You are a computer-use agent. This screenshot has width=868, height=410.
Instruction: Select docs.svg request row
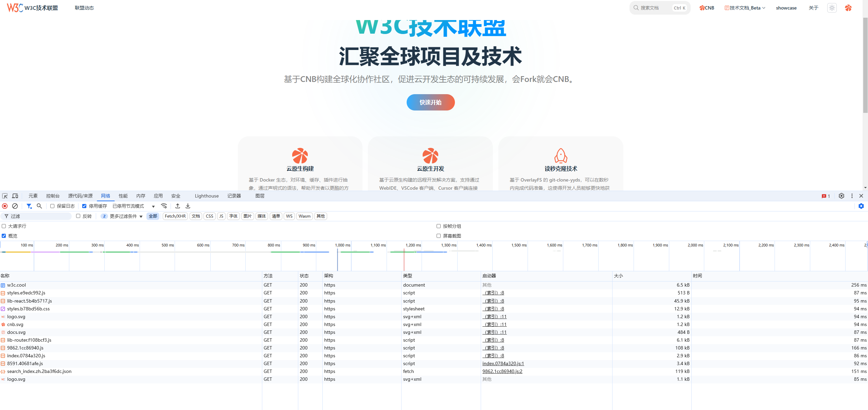coord(434,332)
